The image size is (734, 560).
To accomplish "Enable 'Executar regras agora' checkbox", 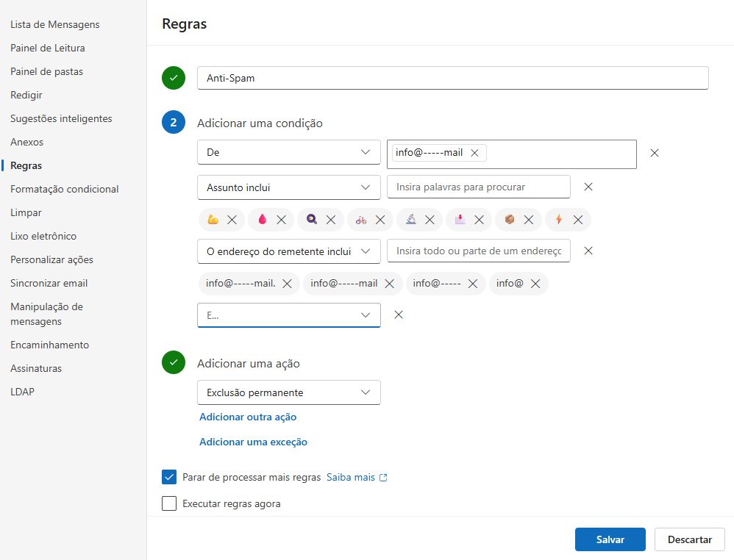I will pos(169,503).
